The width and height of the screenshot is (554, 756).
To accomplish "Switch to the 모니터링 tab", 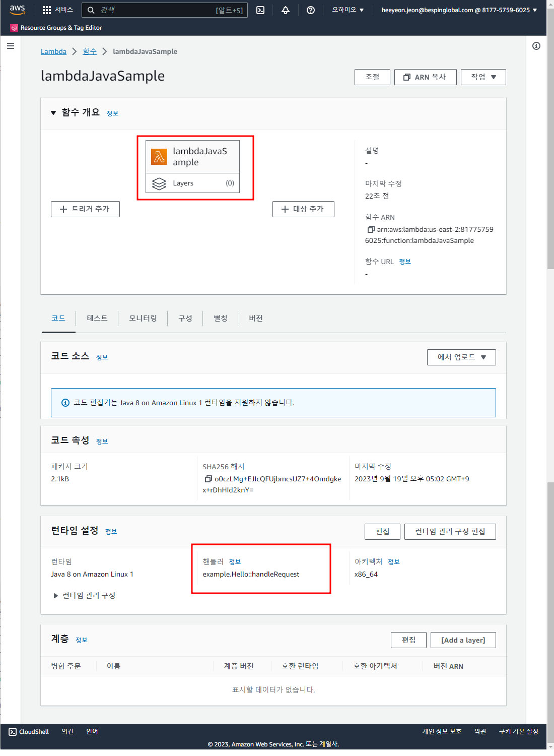I will coord(143,319).
